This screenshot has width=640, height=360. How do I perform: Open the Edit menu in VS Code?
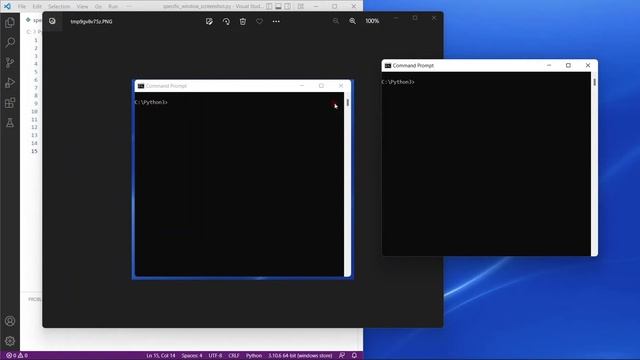point(37,7)
